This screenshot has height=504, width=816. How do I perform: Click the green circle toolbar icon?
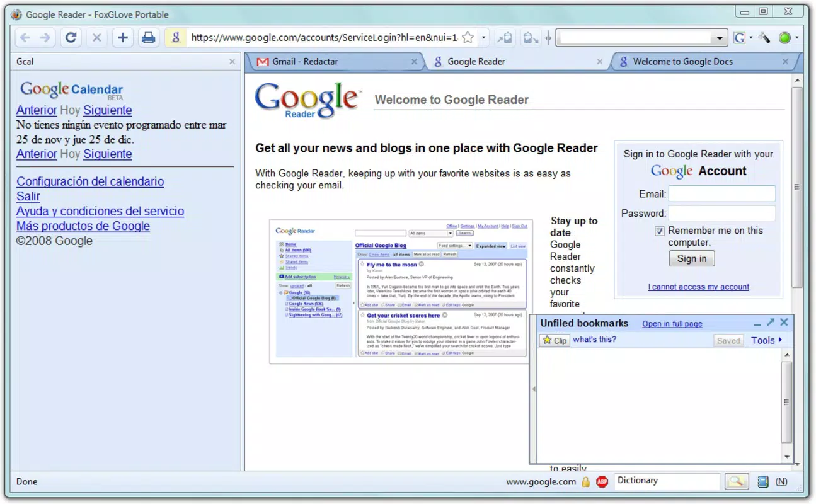[784, 38]
